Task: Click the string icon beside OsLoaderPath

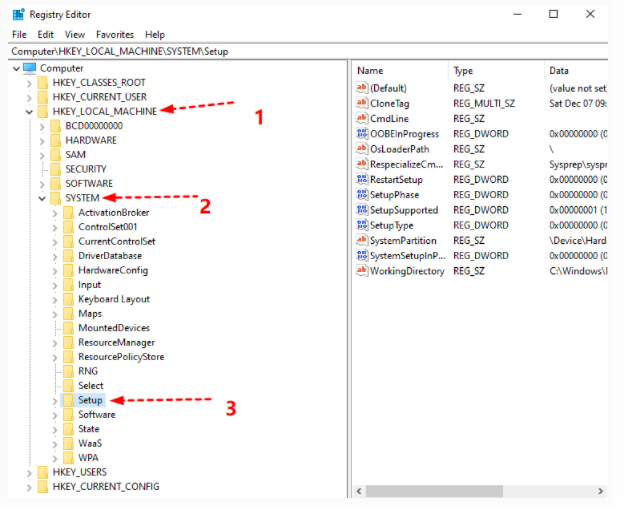Action: click(x=362, y=149)
